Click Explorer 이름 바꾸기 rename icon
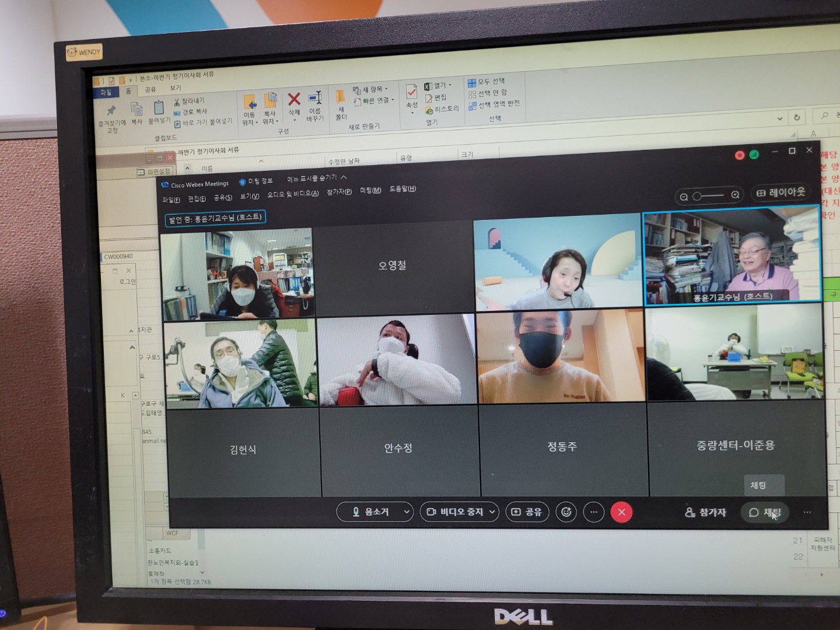The image size is (840, 630). [315, 106]
